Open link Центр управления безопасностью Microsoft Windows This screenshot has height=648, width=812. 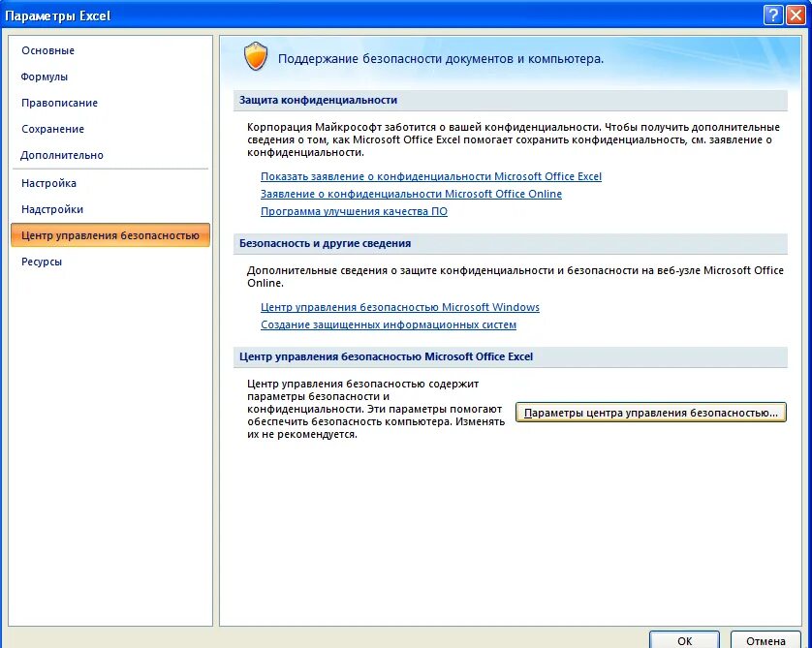(400, 307)
